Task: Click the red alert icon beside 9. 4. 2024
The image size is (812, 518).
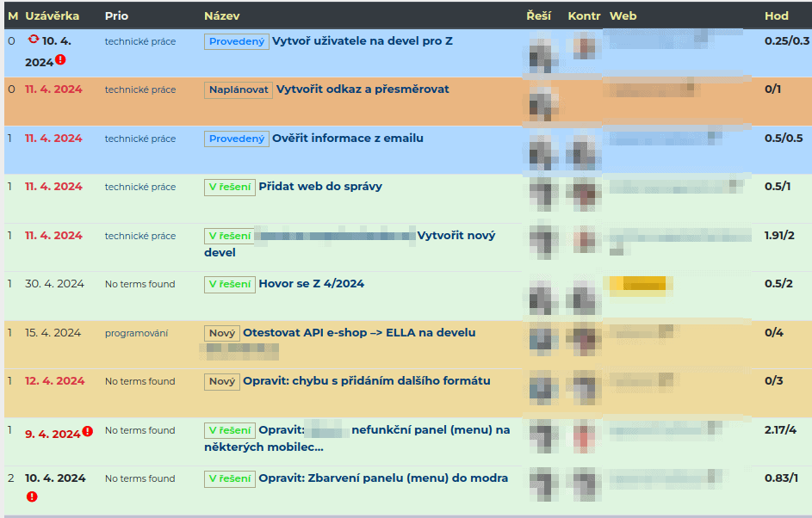Action: 87,432
